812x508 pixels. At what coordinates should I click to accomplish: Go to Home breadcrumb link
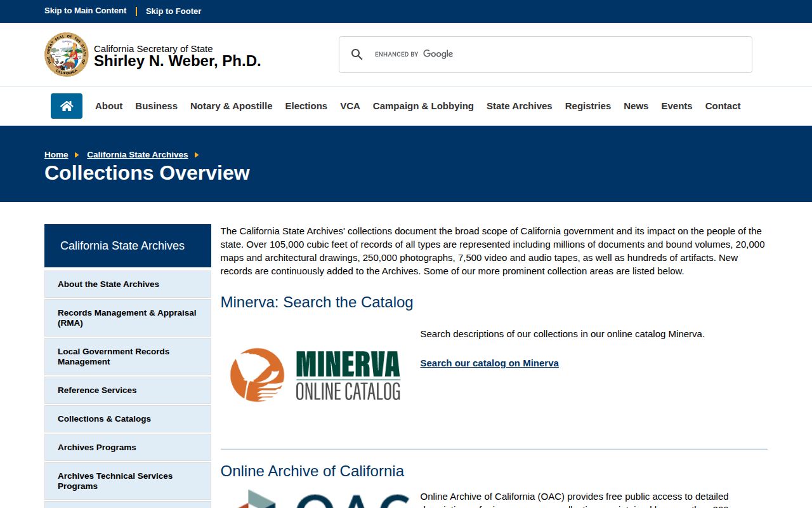point(56,155)
